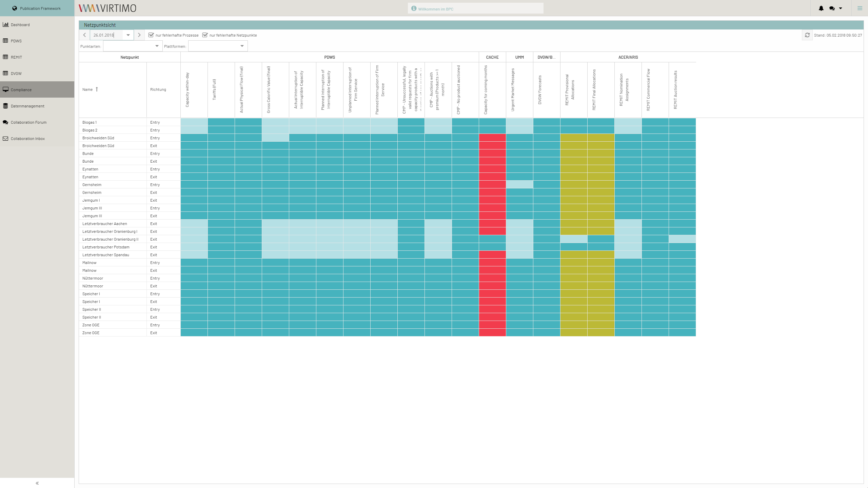Image resolution: width=868 pixels, height=488 pixels.
Task: Open the hamburger menu at top right
Action: pos(860,8)
